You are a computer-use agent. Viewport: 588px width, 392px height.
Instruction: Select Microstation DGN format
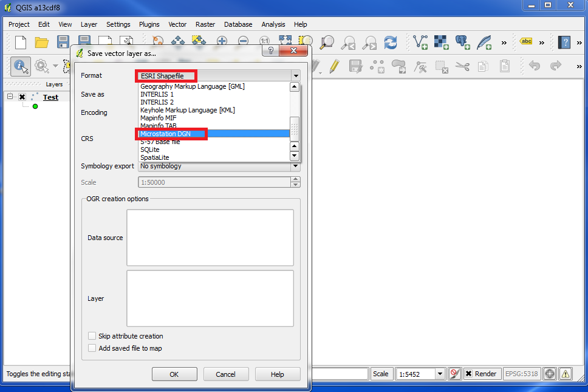click(214, 134)
